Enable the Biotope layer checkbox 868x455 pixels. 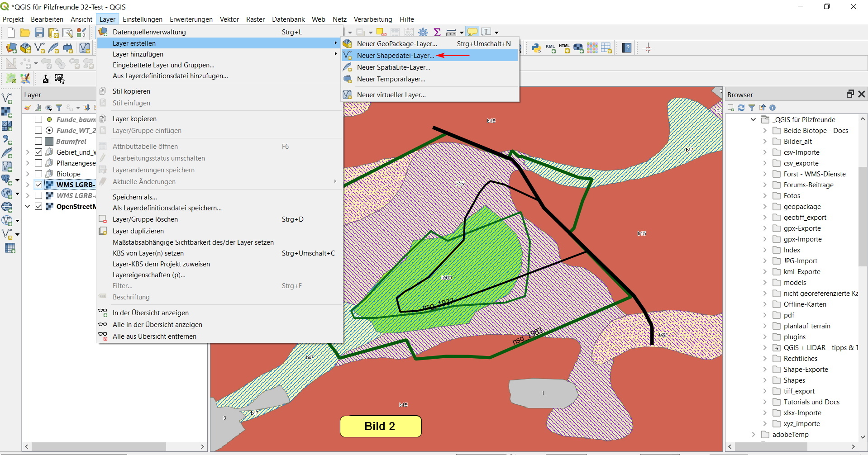(x=38, y=174)
